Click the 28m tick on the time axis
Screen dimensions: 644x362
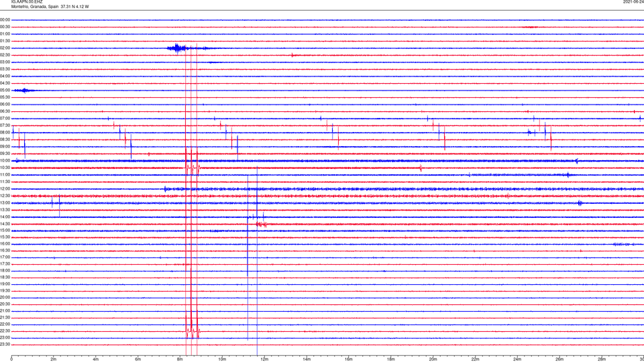[x=602, y=359]
